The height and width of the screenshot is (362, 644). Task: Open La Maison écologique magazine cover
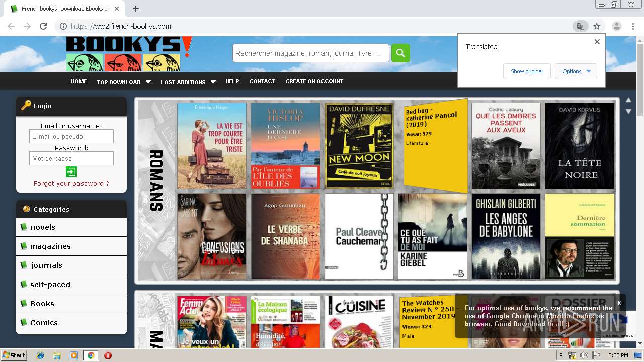[x=285, y=322]
